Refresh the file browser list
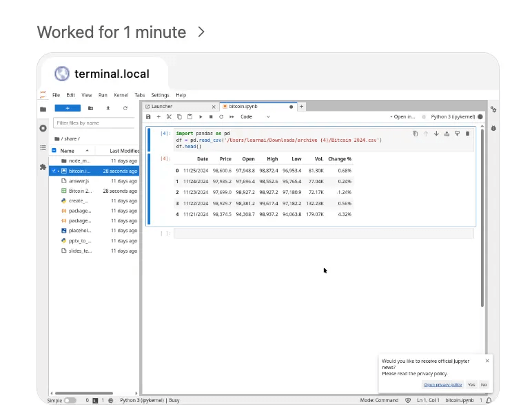 coord(125,108)
